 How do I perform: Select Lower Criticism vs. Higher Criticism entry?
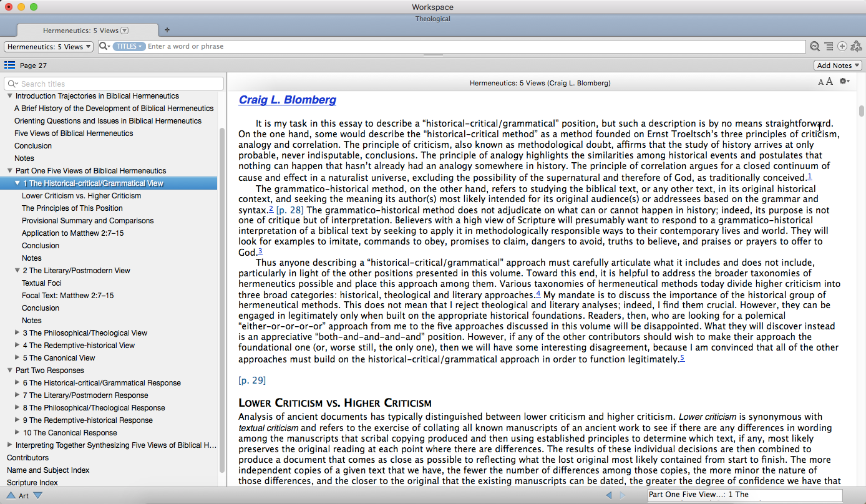(81, 196)
